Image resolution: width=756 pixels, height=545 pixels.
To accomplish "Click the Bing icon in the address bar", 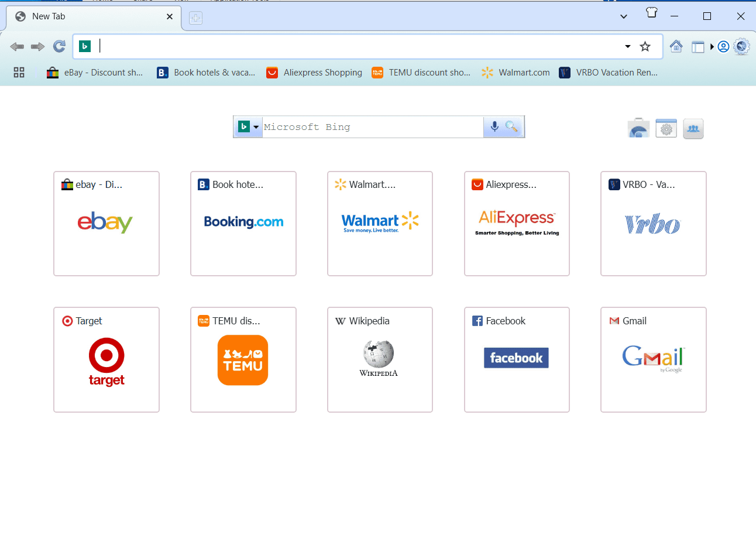I will tap(85, 46).
